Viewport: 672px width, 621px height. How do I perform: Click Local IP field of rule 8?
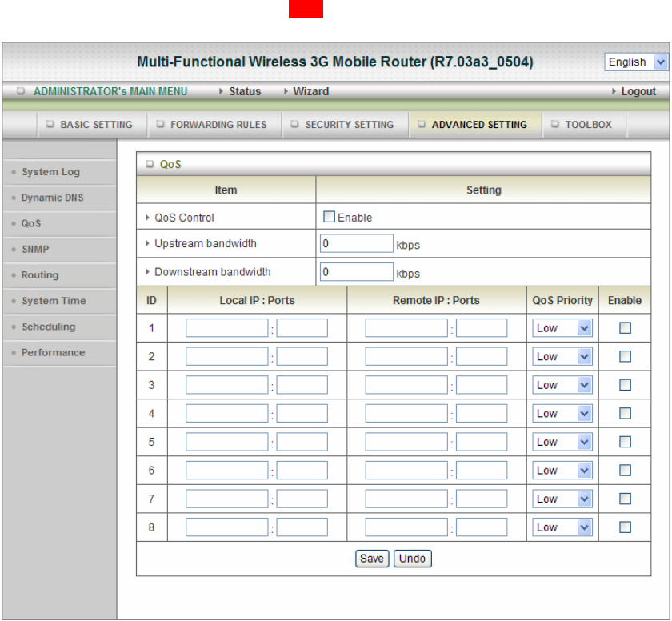tap(226, 527)
